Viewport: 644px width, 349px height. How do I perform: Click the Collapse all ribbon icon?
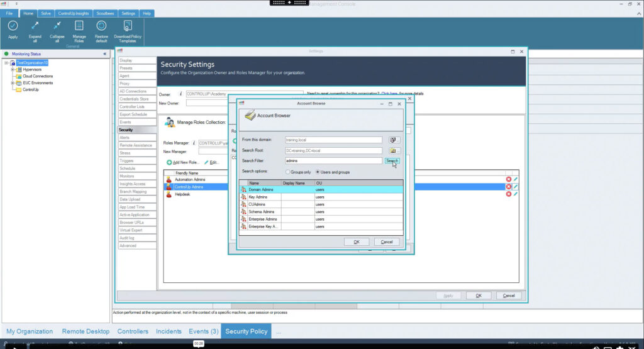(57, 26)
